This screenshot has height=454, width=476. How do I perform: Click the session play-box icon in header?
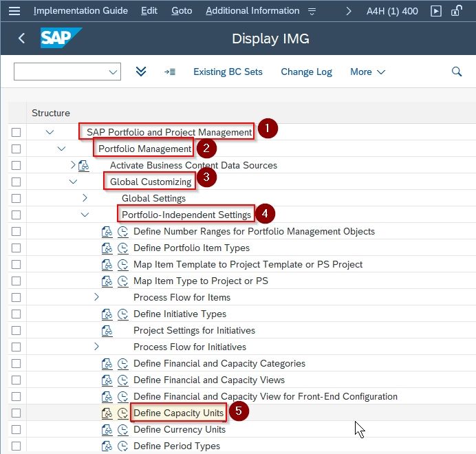436,11
